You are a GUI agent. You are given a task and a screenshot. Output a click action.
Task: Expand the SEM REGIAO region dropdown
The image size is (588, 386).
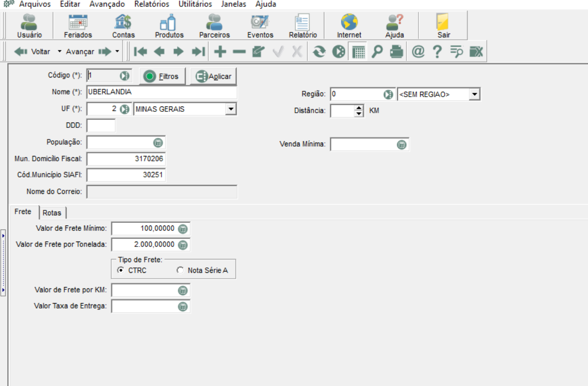pos(474,94)
